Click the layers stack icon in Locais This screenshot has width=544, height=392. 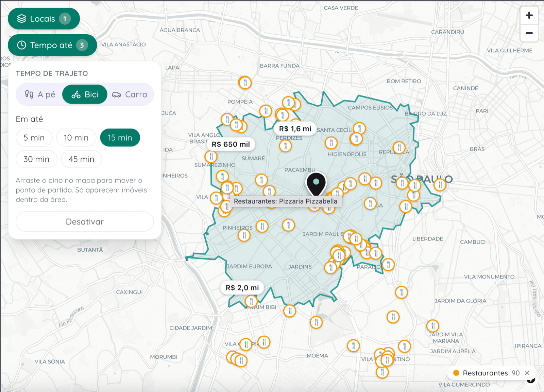point(21,19)
